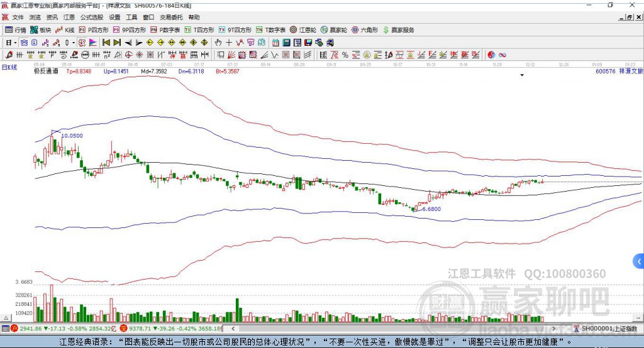
Task: Click the SH000001 上证指数 status entry
Action: pyautogui.click(x=606, y=329)
